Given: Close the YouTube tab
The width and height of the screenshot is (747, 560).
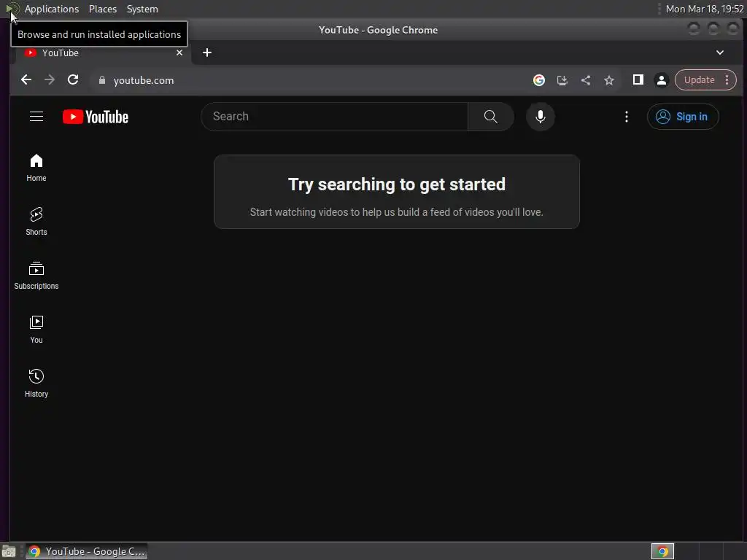Looking at the screenshot, I should tap(179, 52).
